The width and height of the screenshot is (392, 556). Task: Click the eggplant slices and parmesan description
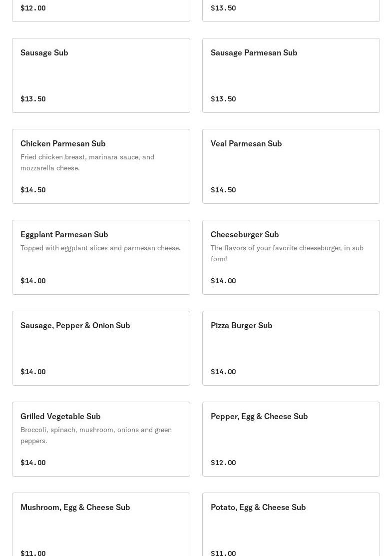(100, 248)
